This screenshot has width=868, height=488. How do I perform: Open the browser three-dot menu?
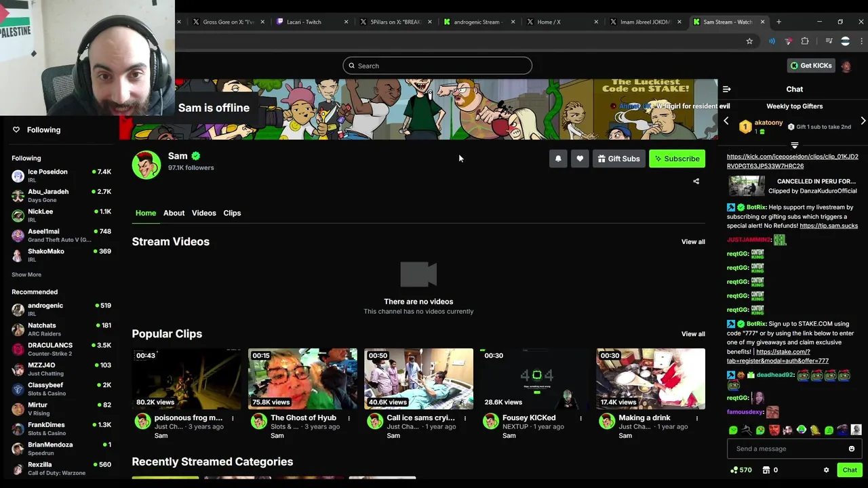coord(861,41)
